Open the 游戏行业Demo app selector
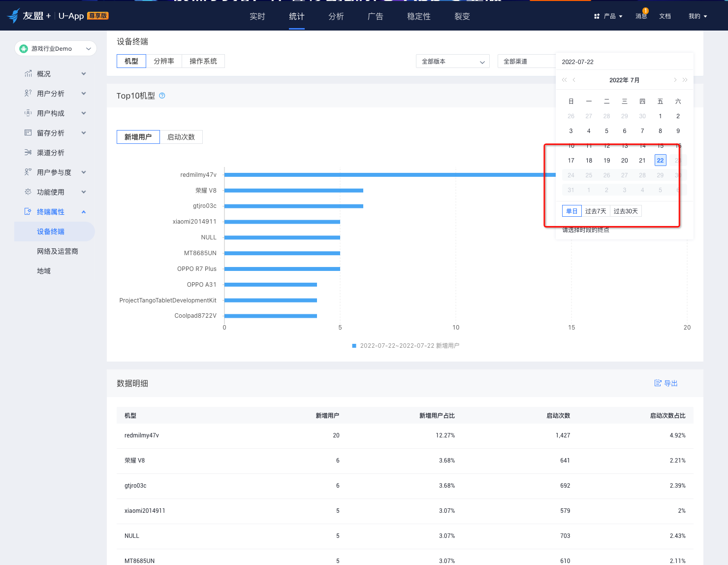728x565 pixels. (x=56, y=48)
